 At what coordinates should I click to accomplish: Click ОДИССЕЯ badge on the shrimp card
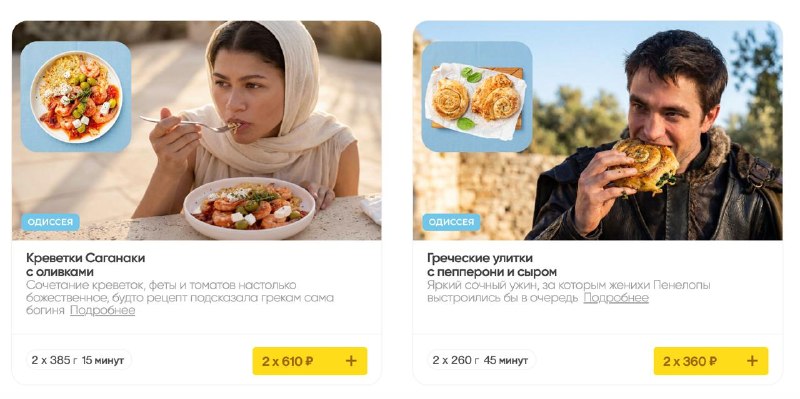50,222
